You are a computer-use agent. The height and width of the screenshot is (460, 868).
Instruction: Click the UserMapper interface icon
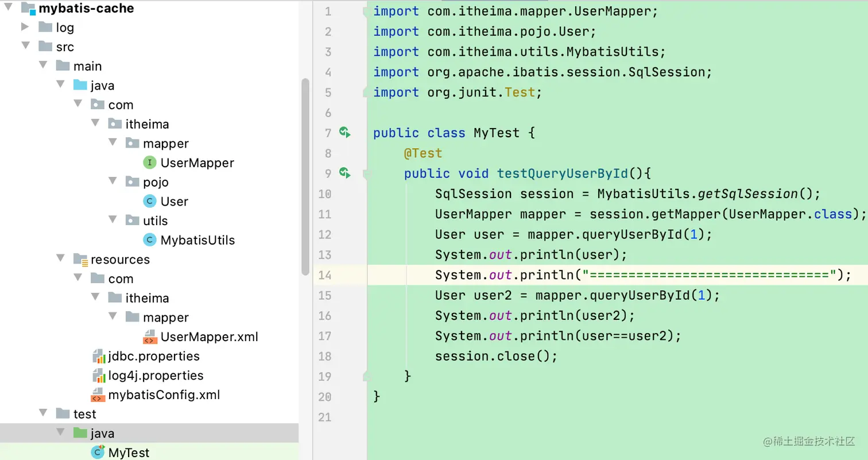(x=150, y=163)
